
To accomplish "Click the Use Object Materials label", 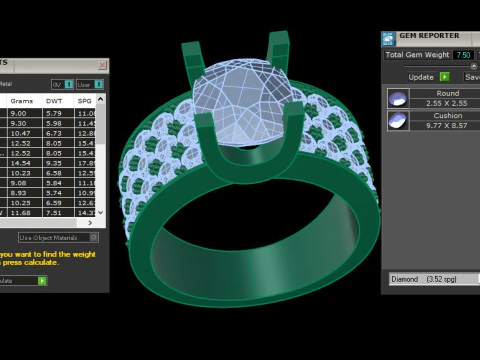I will tap(48, 238).
